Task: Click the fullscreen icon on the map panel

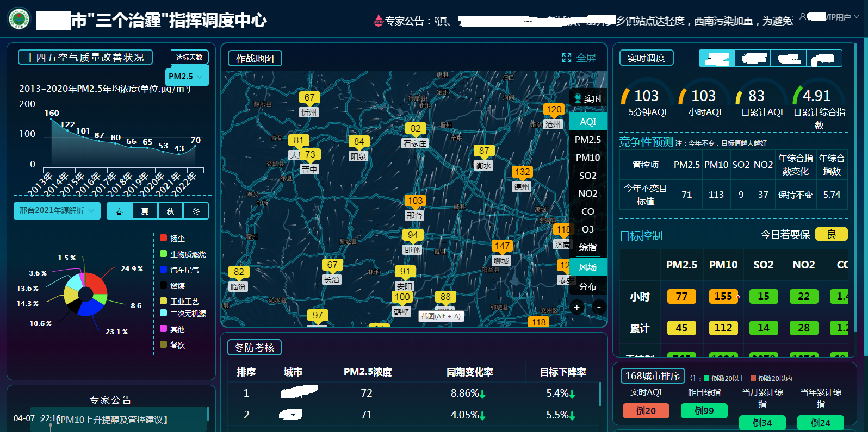Action: pyautogui.click(x=567, y=58)
